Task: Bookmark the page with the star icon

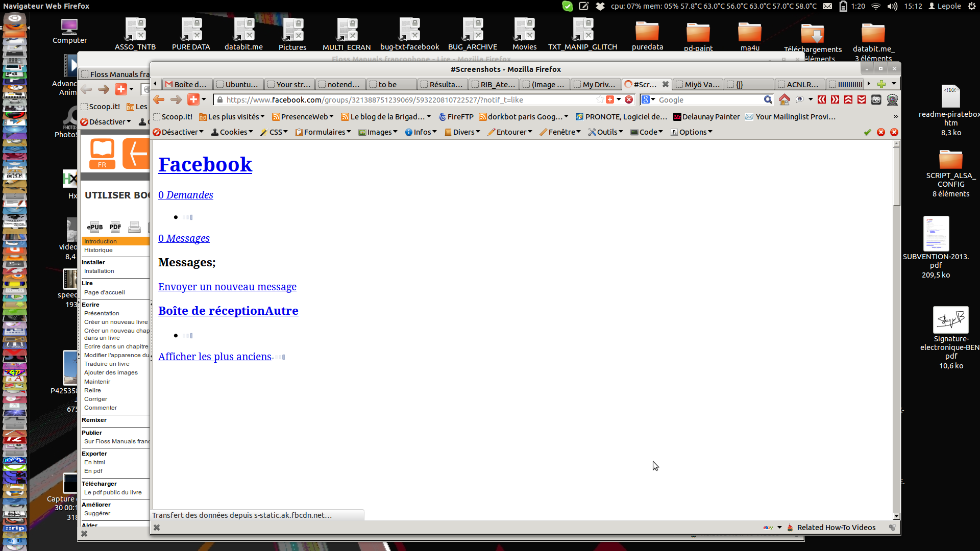Action: [x=600, y=100]
